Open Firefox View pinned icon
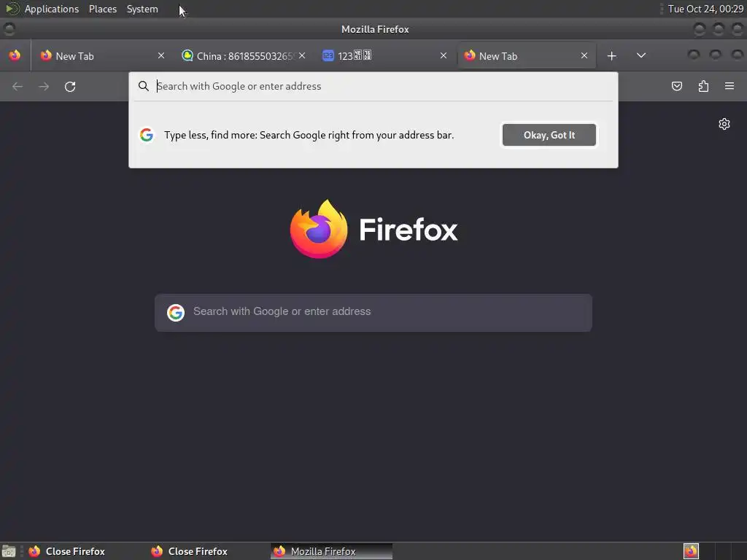Screen dimensions: 747x560 15,55
